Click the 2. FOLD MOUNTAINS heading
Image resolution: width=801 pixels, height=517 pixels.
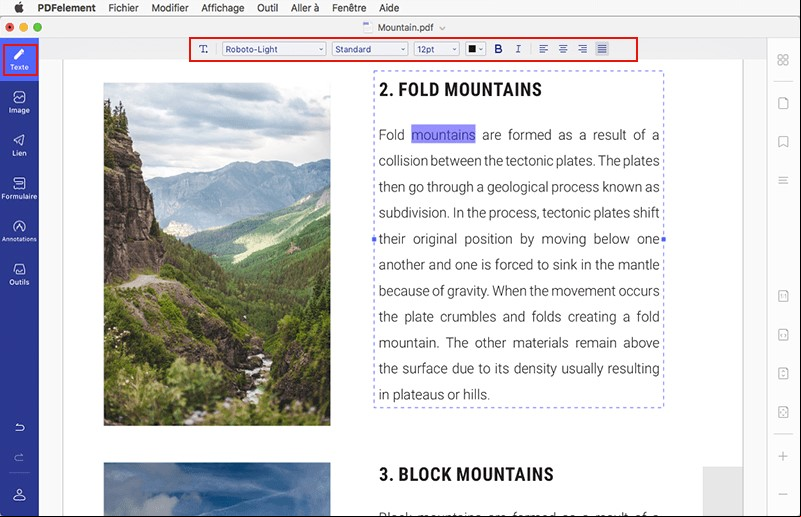[x=460, y=89]
